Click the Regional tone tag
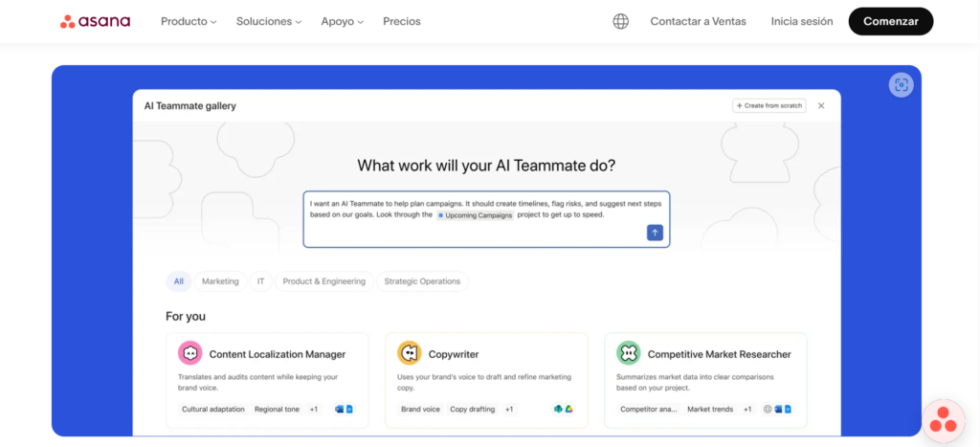Screen dimensions: 980x447 click(277, 410)
